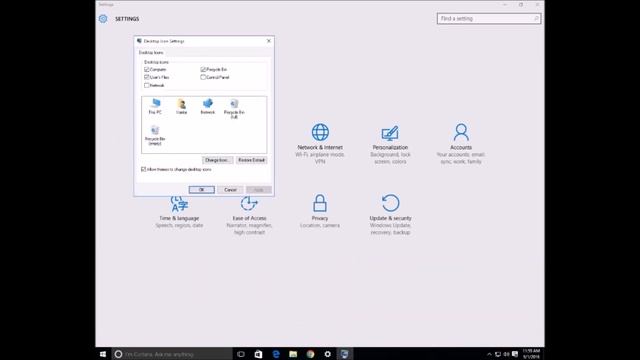Click the Cortana search box on taskbar
This screenshot has height=360, width=640.
pos(172,354)
